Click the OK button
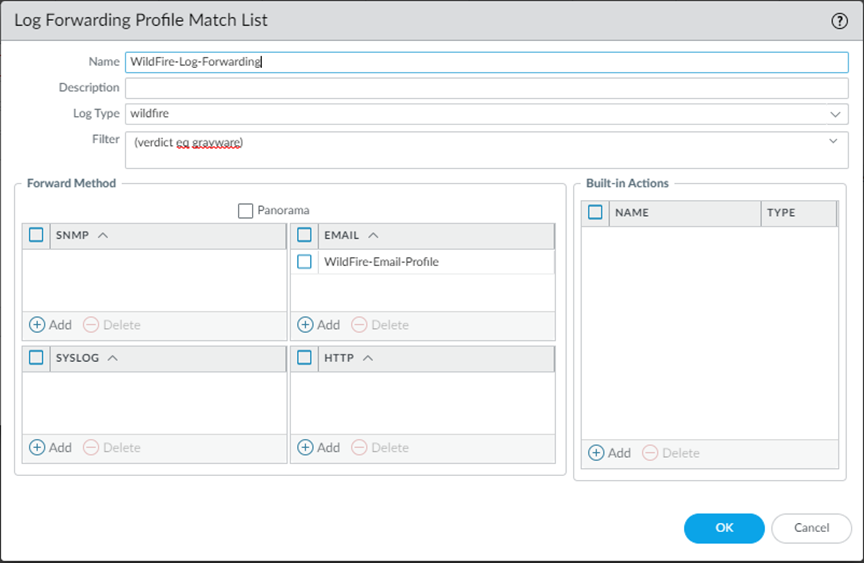 click(x=724, y=528)
